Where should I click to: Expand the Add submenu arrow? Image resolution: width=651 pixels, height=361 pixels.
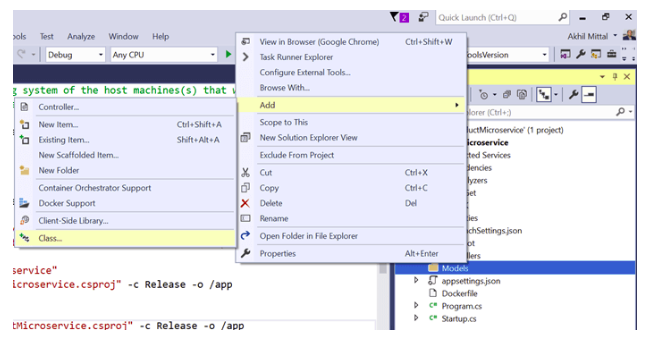tap(457, 105)
